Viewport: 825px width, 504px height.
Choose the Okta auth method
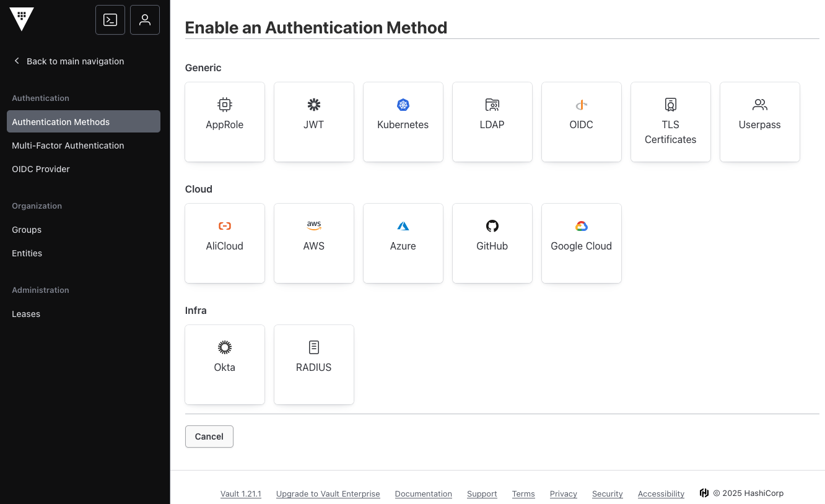click(x=225, y=365)
